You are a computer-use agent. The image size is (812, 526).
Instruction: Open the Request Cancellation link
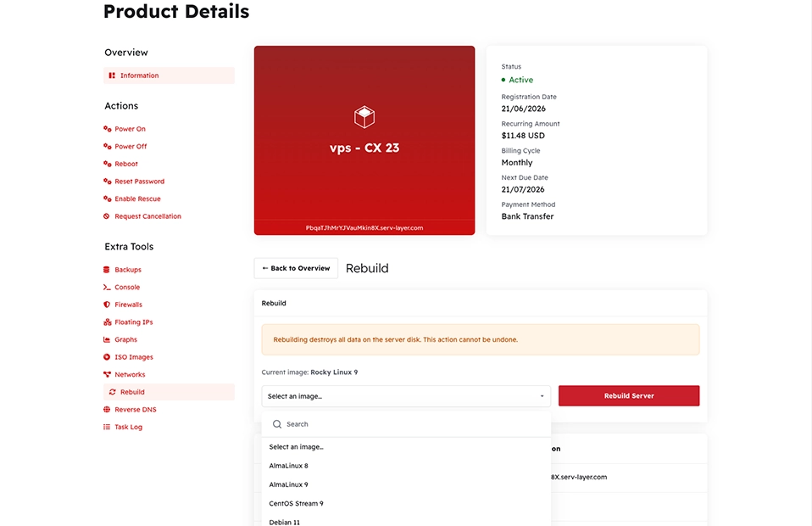pyautogui.click(x=147, y=216)
